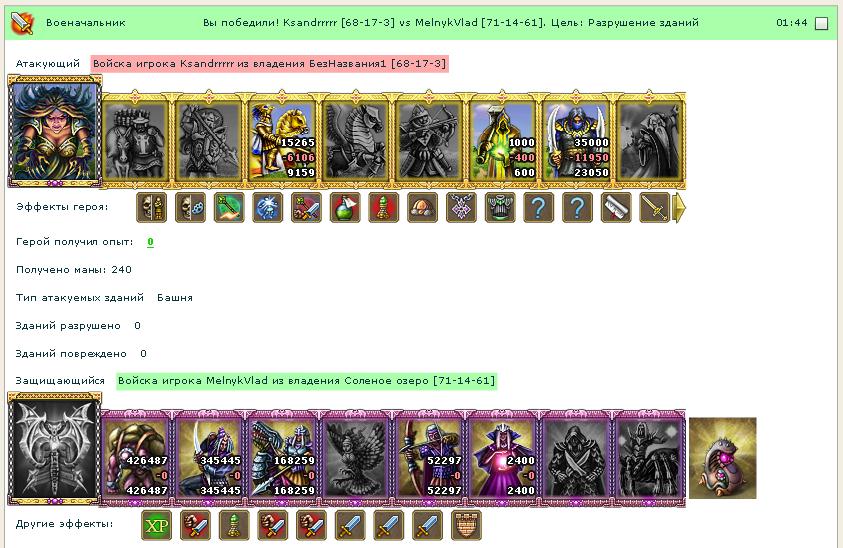Viewport: 843px width, 548px height.
Task: Select the rocks pile hero effect icon
Action: 422,207
